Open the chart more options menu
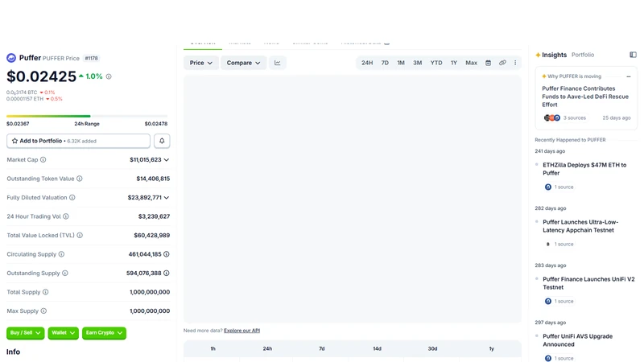The height and width of the screenshot is (362, 644). 515,63
